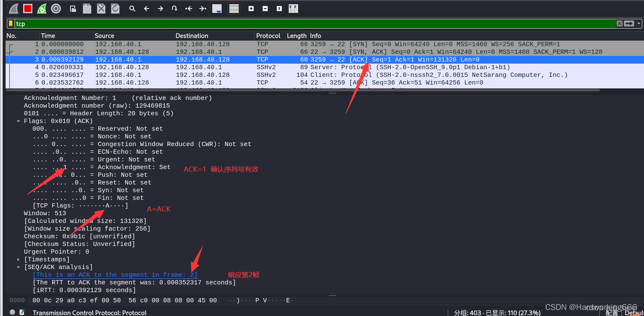The width and height of the screenshot is (644, 316).
Task: Toggle auto-scroll during live capture
Action: pos(217,9)
